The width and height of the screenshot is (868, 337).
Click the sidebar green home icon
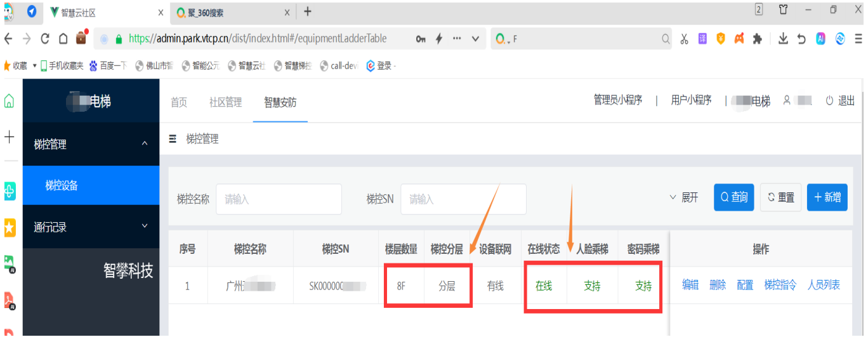click(10, 100)
